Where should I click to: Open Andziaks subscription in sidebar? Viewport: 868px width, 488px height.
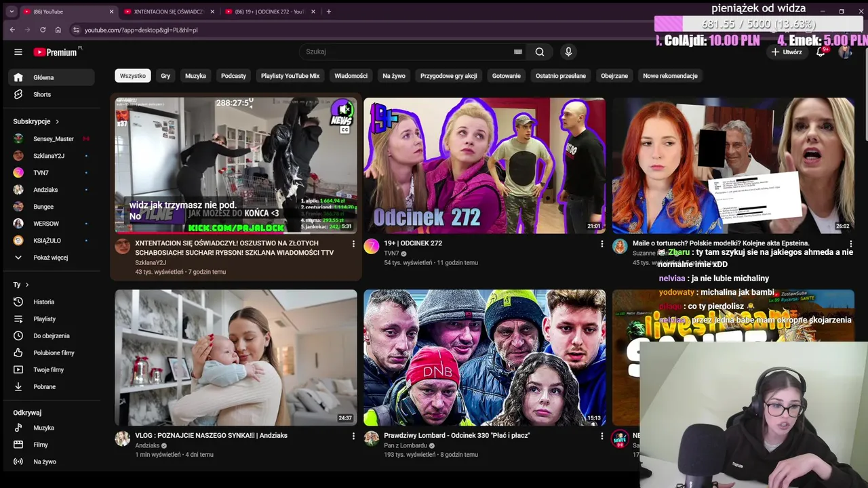(x=52, y=190)
